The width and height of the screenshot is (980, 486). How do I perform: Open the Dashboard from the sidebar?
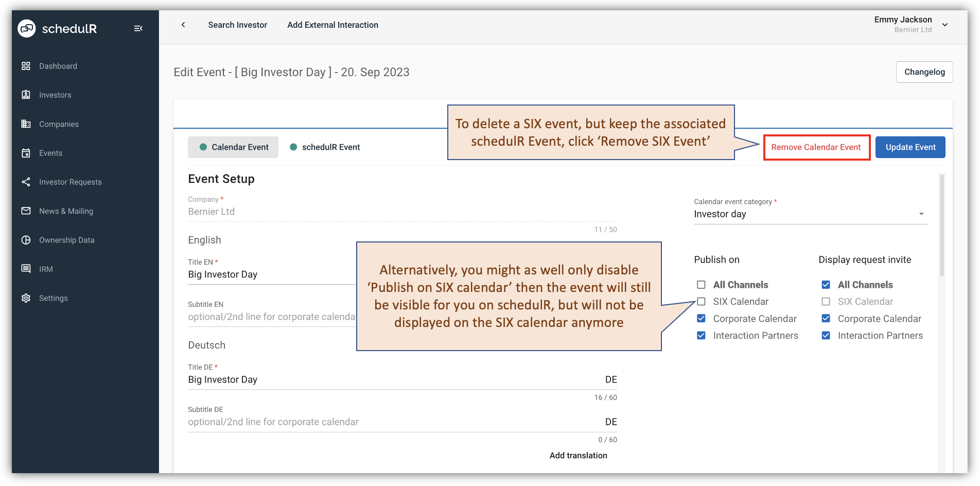point(58,66)
